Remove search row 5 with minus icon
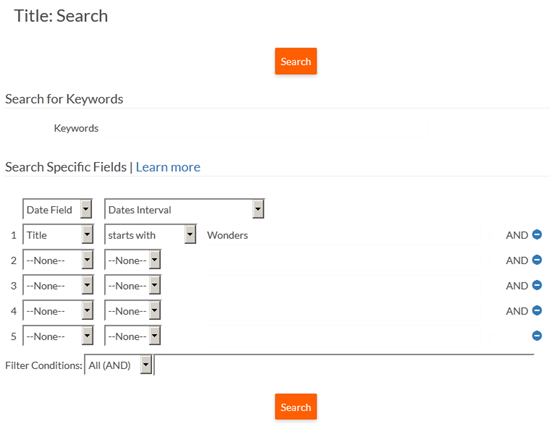The width and height of the screenshot is (550, 429). point(537,336)
